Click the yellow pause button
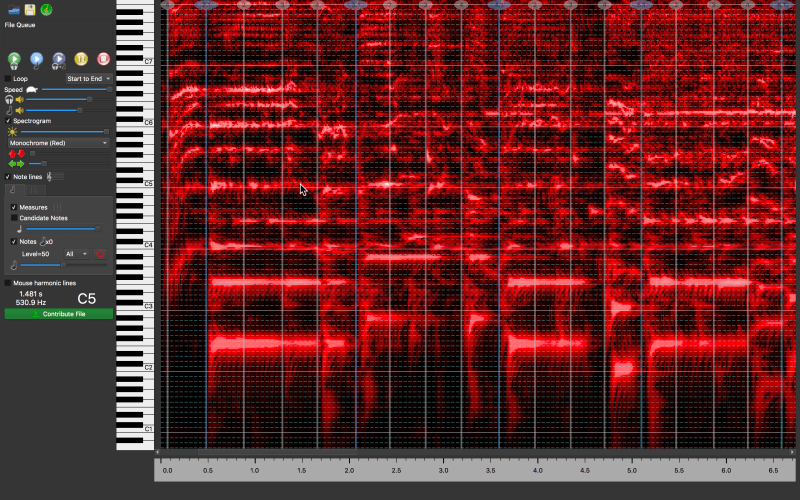The height and width of the screenshot is (500, 800). pos(81,60)
